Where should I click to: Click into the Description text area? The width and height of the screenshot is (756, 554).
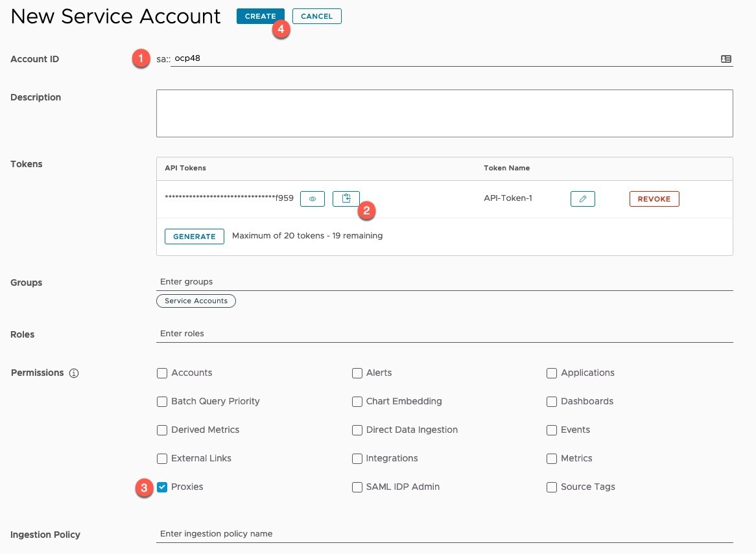(445, 113)
